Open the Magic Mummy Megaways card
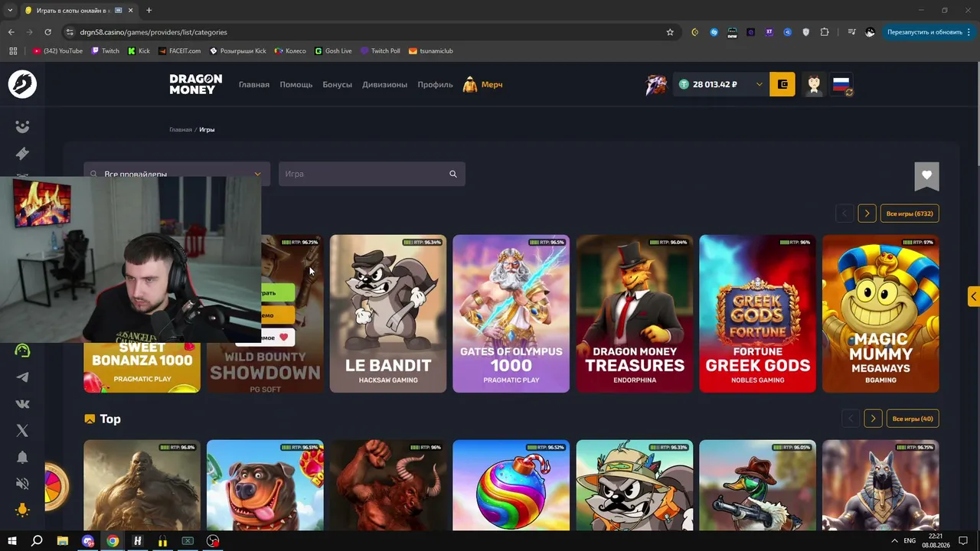 coord(880,314)
